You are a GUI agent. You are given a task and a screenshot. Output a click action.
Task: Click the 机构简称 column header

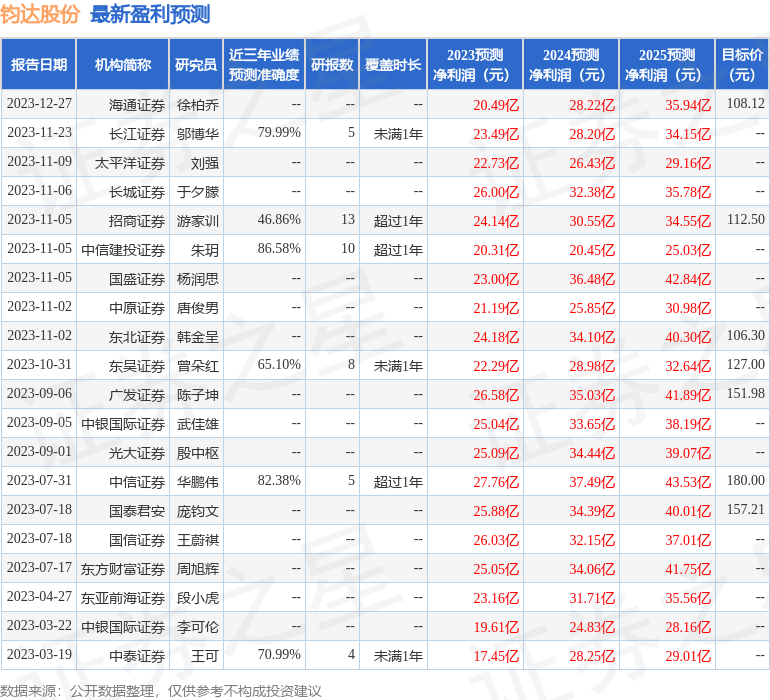[123, 64]
